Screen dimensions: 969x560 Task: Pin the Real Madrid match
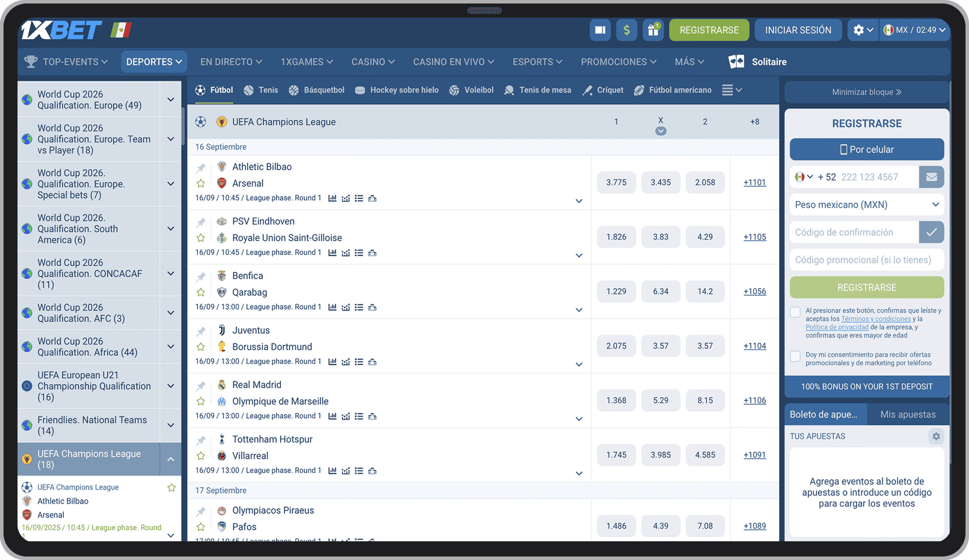point(201,386)
